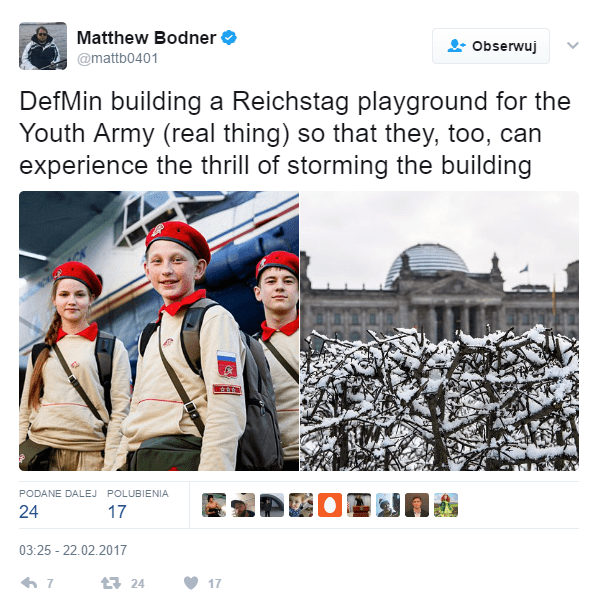This screenshot has height=603, width=599.
Task: Follow the account via Obserwuj button
Action: [x=491, y=46]
